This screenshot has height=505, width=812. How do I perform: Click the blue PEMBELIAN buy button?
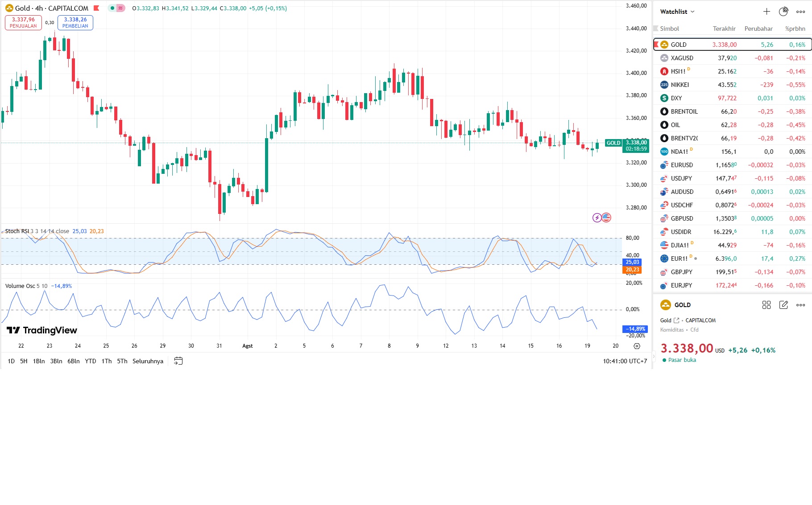tap(75, 23)
